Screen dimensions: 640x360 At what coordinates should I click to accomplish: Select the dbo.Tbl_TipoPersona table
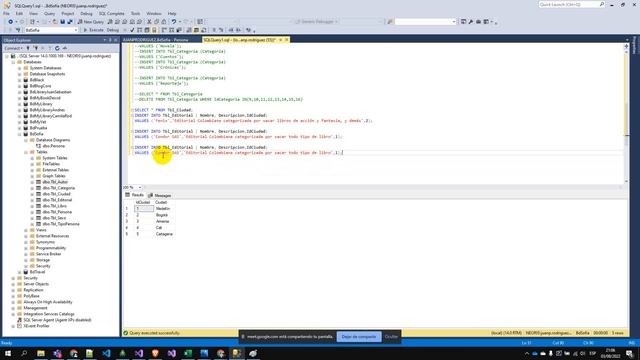[x=61, y=224]
